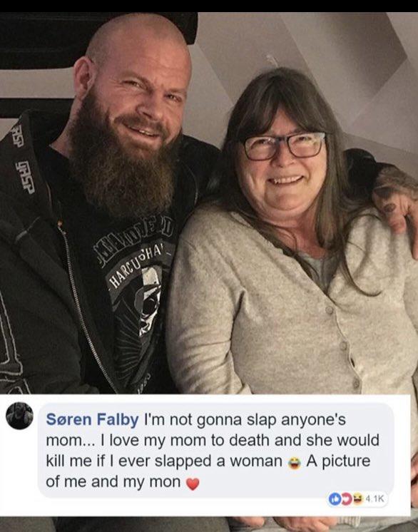
Task: Click the red heart emoji after "my mon"
Action: point(193,484)
